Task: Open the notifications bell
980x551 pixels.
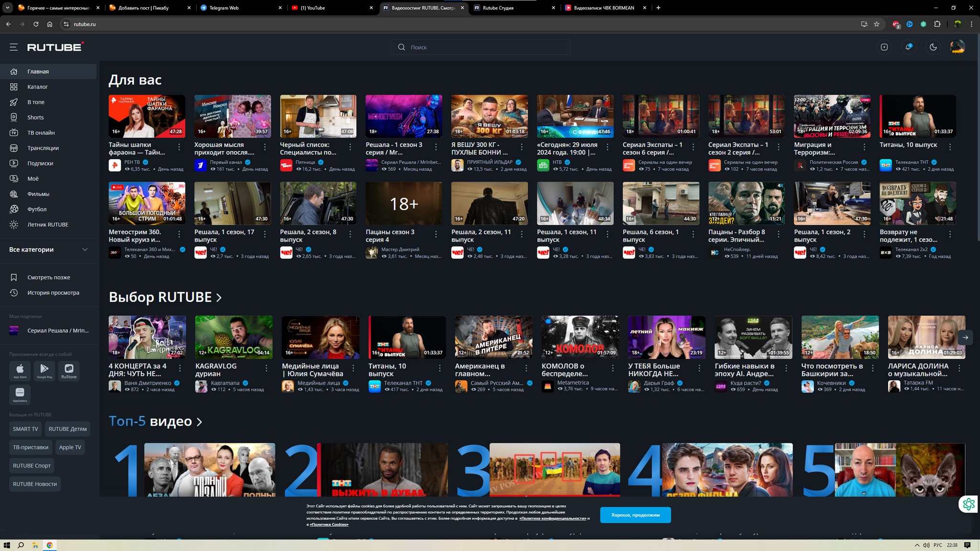Action: click(x=908, y=47)
